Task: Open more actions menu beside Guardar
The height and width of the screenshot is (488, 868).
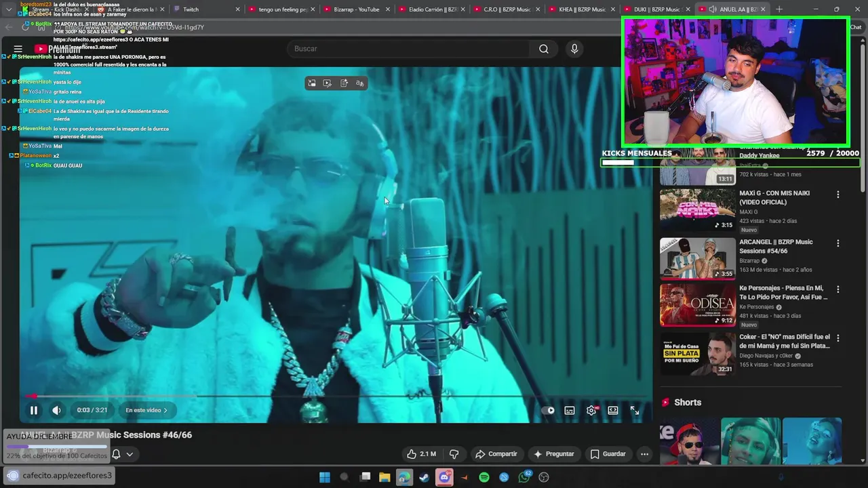Action: (x=644, y=454)
